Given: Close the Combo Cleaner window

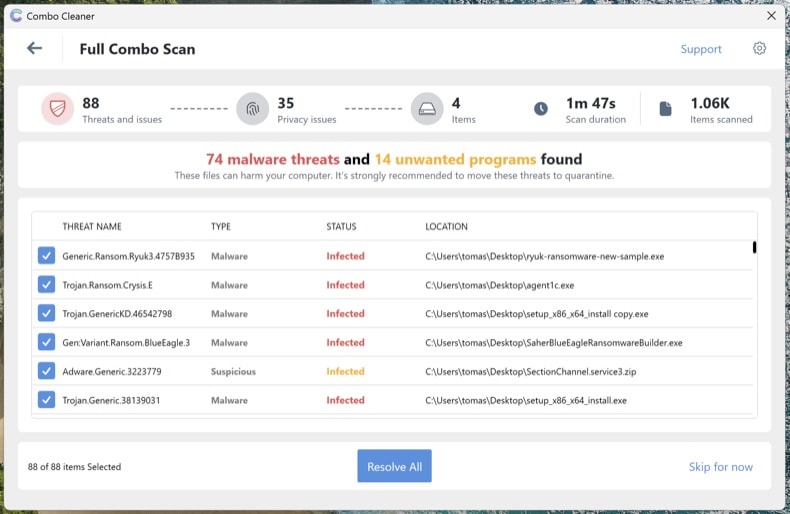Looking at the screenshot, I should pos(771,16).
